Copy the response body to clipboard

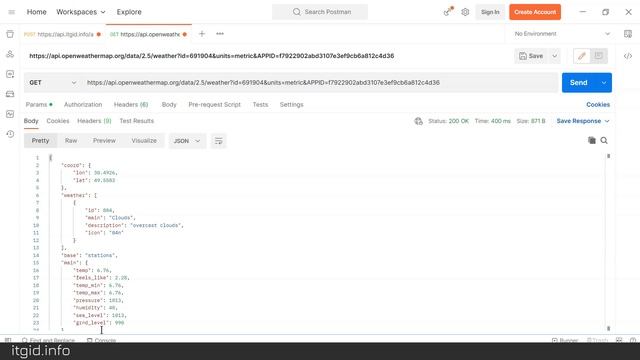591,140
